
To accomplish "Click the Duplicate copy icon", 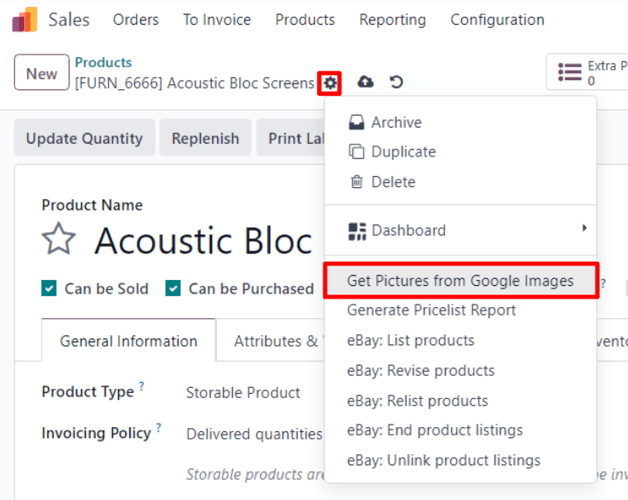I will pos(356,152).
